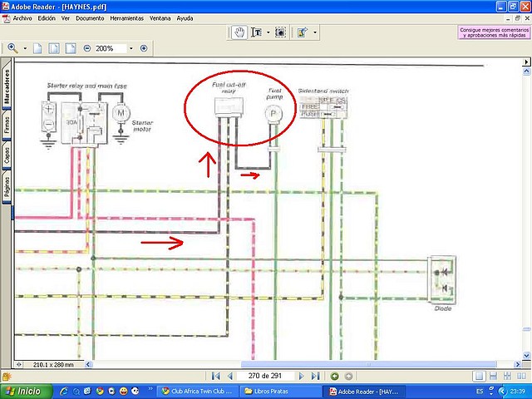Image resolution: width=532 pixels, height=399 pixels.
Task: Click the magnifying glass Zoom tool
Action: [13, 48]
